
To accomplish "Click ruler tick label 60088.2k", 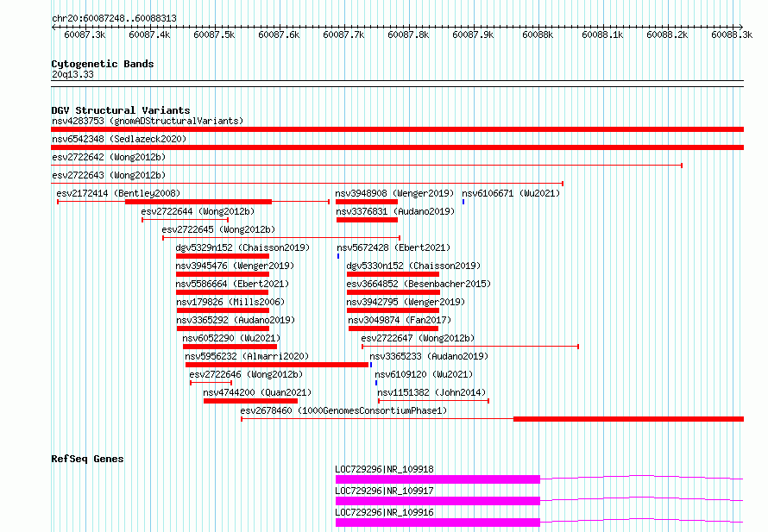I will click(667, 34).
